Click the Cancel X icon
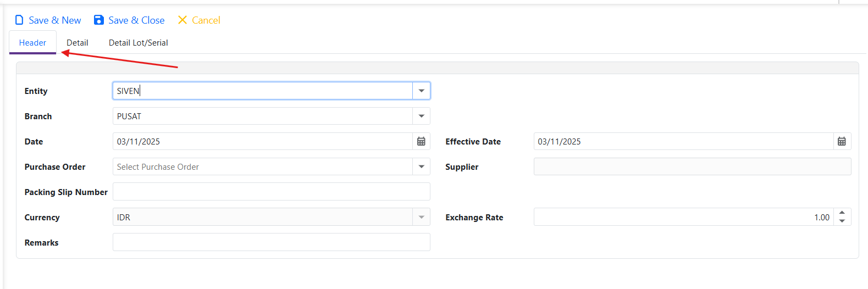 pyautogui.click(x=183, y=20)
